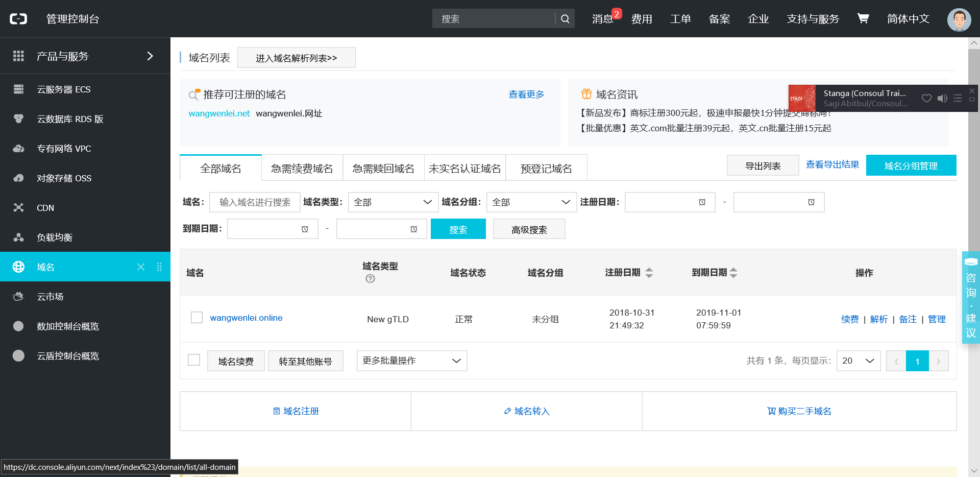Open the 域名类型 dropdown

click(x=393, y=202)
